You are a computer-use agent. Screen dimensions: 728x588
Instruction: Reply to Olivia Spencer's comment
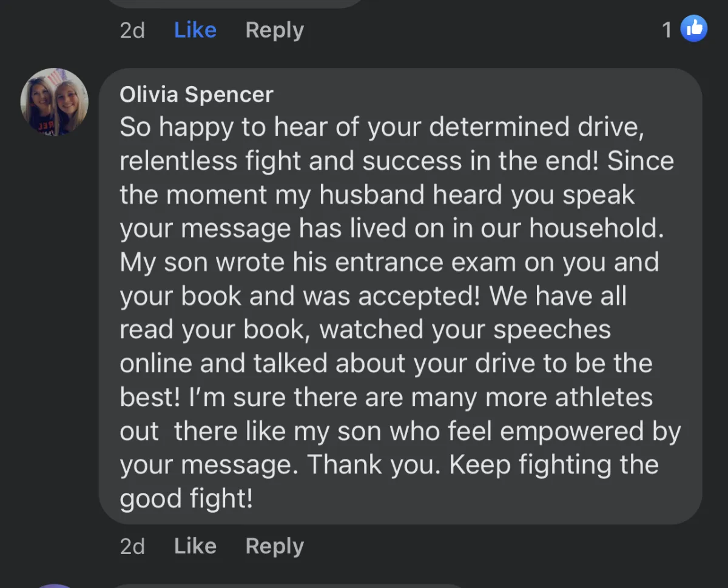[x=274, y=546]
